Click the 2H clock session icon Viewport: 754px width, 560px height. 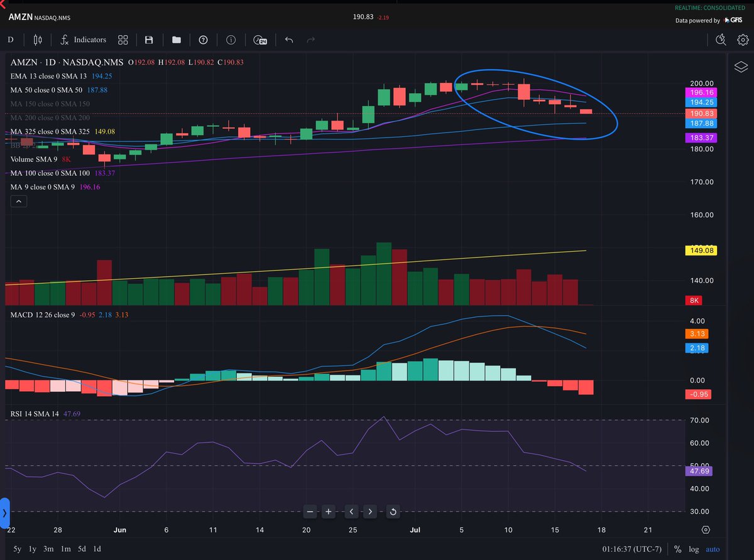[260, 40]
